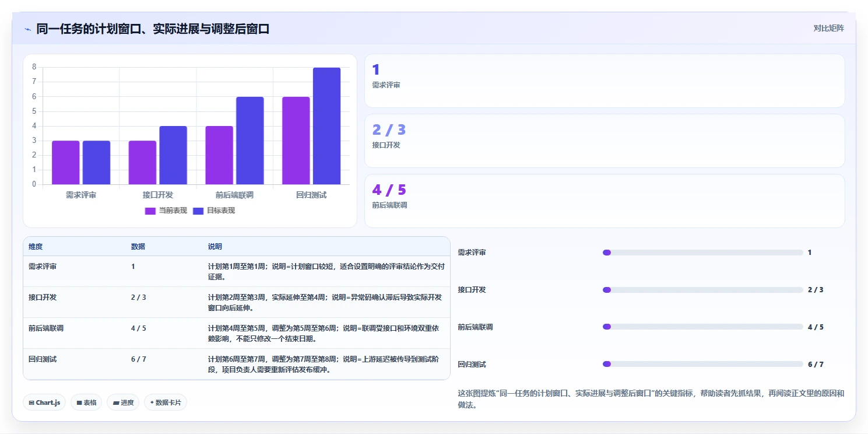Click the progress bar in the 需求评审 row
This screenshot has width=868, height=434.
pyautogui.click(x=703, y=253)
